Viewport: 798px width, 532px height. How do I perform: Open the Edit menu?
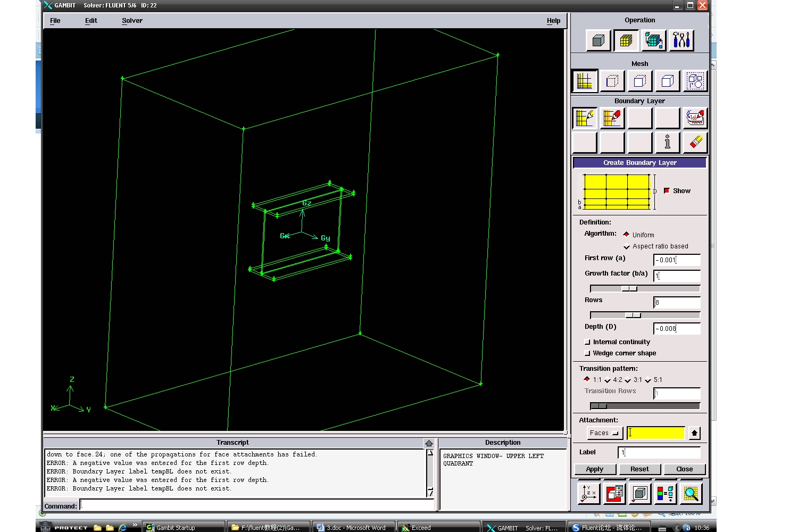point(91,21)
